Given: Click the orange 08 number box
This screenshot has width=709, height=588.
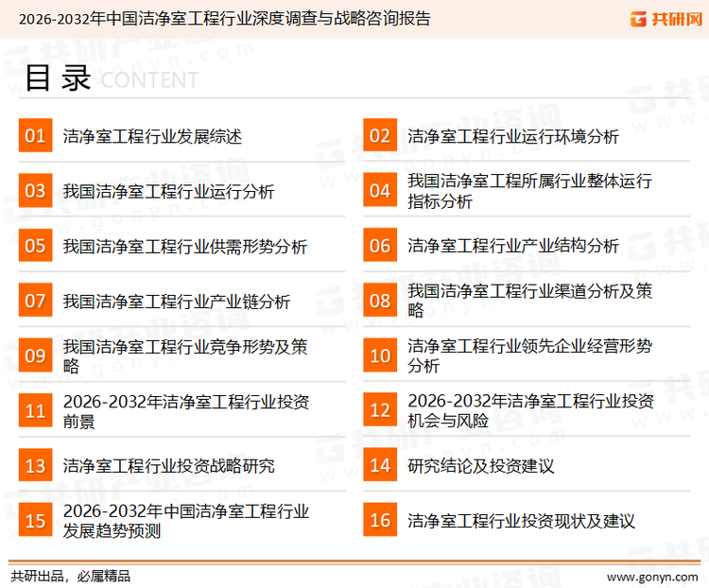Looking at the screenshot, I should pyautogui.click(x=380, y=301).
